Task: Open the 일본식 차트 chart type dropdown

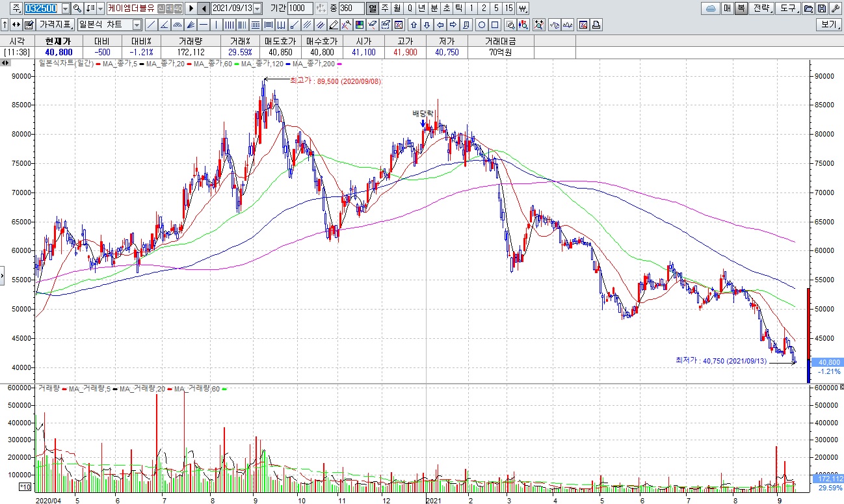Action: (137, 25)
